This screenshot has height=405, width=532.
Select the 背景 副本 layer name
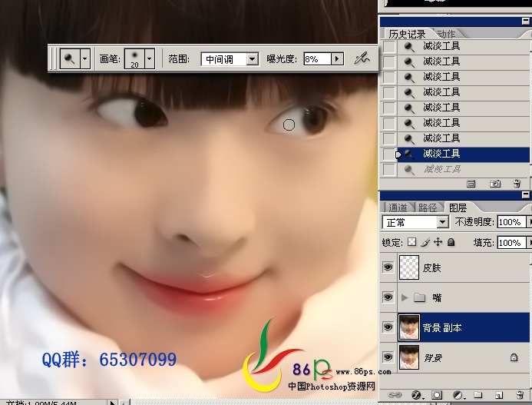[x=442, y=328]
